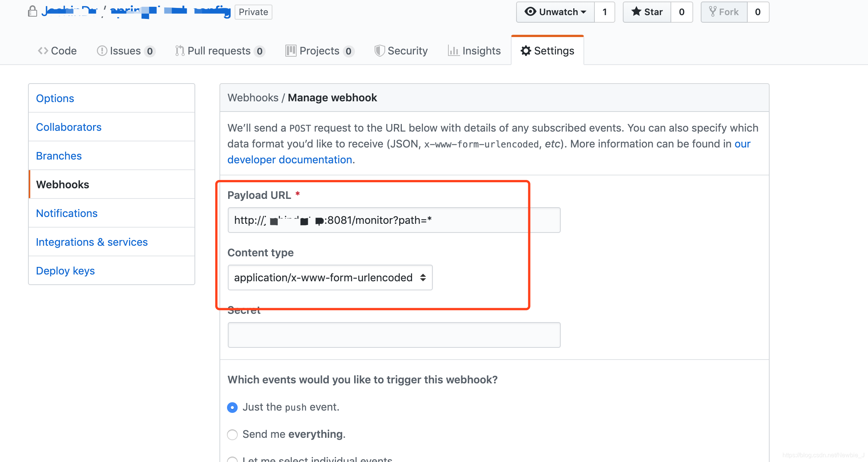Image resolution: width=868 pixels, height=462 pixels.
Task: Click the Issues tab circle icon
Action: [102, 51]
